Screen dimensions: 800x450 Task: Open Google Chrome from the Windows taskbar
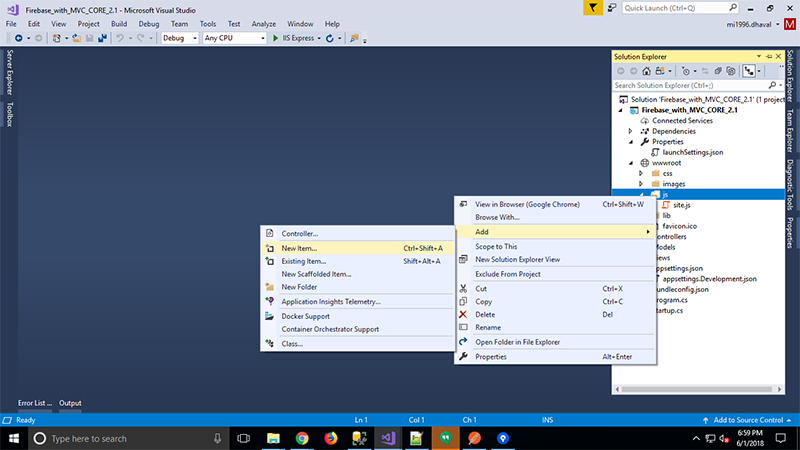[302, 438]
